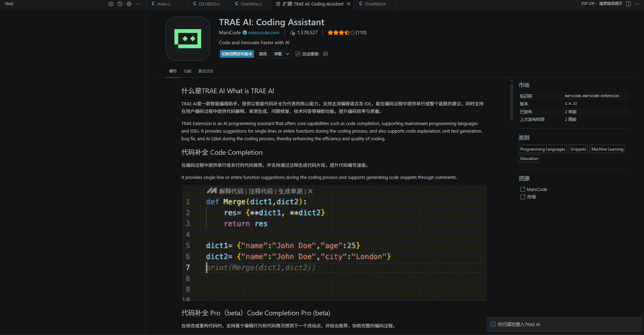This screenshot has height=335, width=644.
Task: Open Snippets category tag
Action: point(578,149)
